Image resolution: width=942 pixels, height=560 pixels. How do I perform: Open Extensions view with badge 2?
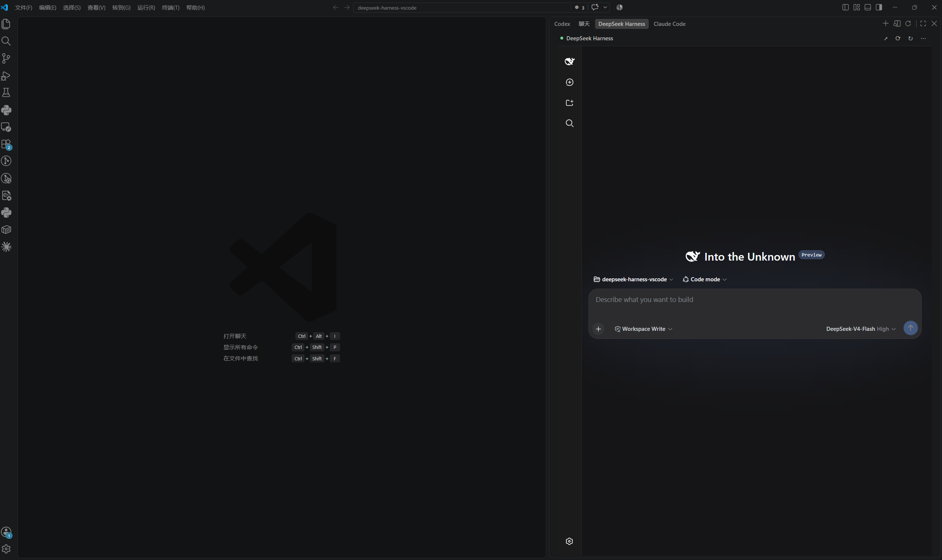point(6,144)
